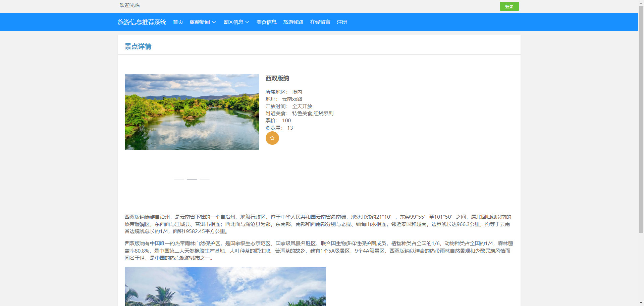Click the 地址: 云南xx路 line

point(284,99)
